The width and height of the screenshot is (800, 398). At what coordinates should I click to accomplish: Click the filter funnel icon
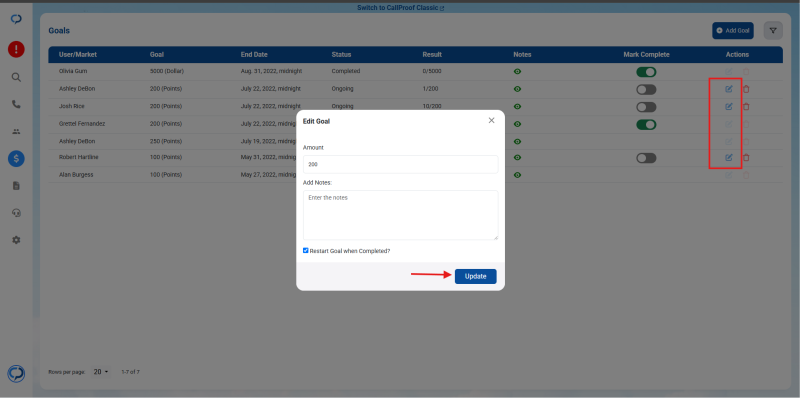(773, 31)
